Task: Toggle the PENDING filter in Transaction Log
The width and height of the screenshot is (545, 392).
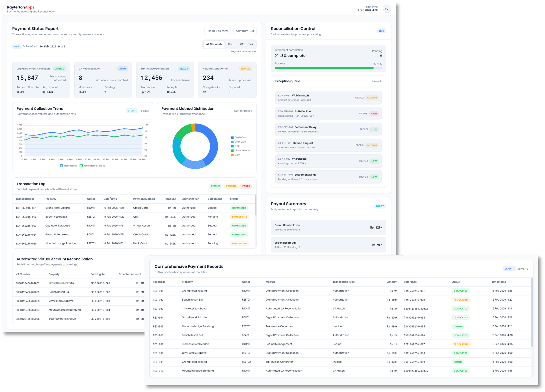Action: point(231,186)
